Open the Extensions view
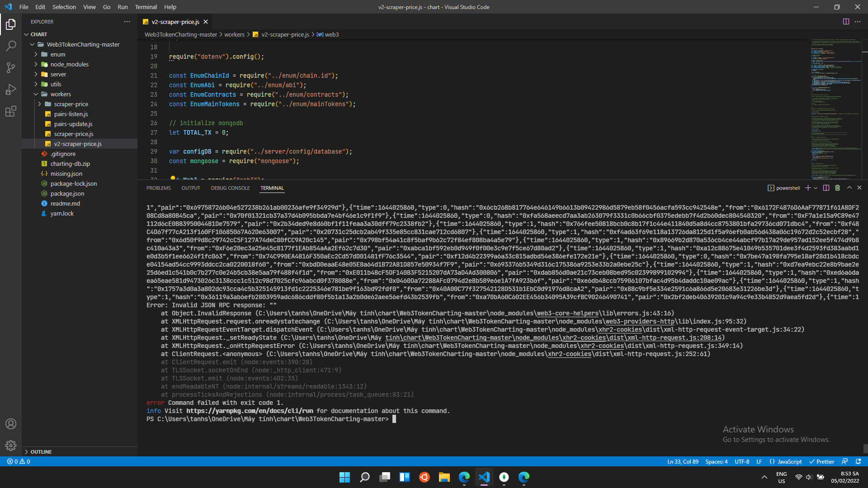Viewport: 868px width, 488px height. point(11,111)
